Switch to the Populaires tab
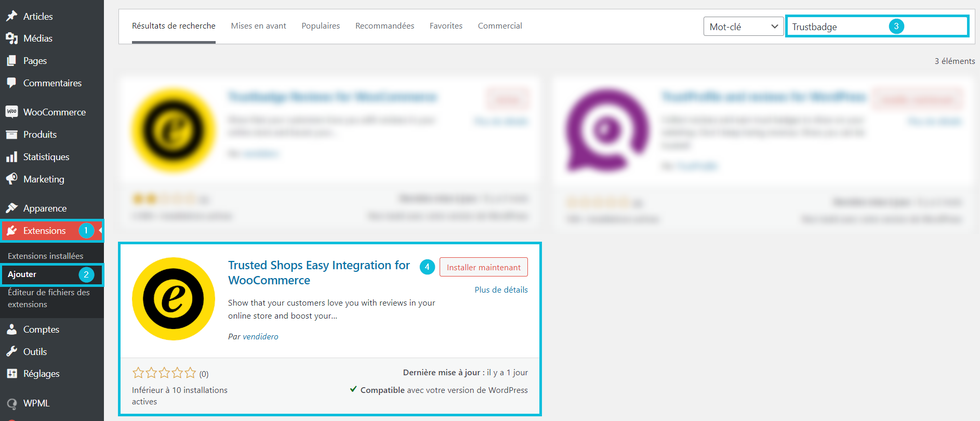The height and width of the screenshot is (421, 980). click(x=321, y=26)
